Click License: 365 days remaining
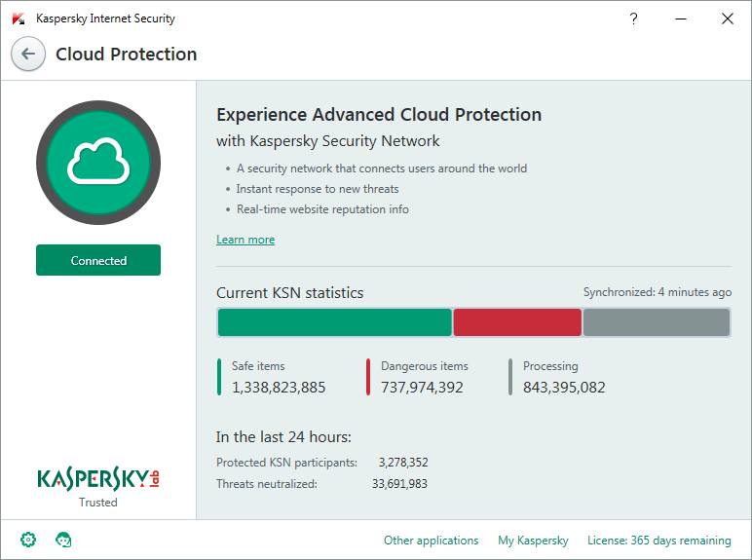 658,541
